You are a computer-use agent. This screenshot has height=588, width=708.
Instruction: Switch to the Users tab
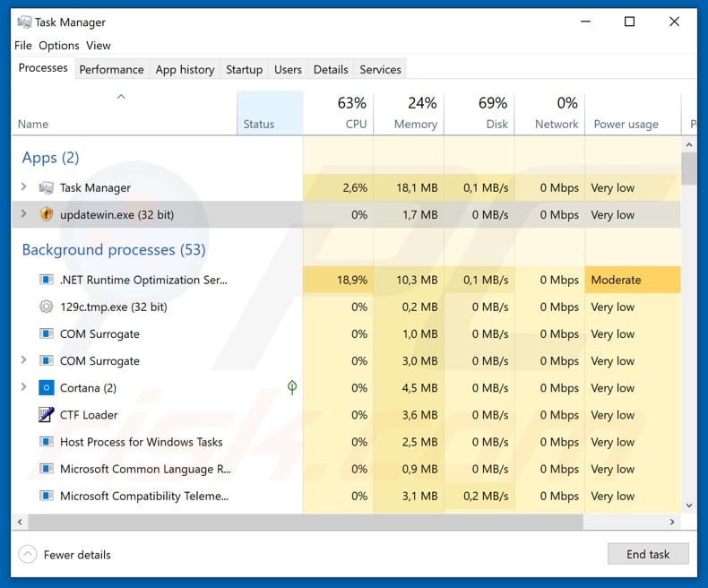288,69
